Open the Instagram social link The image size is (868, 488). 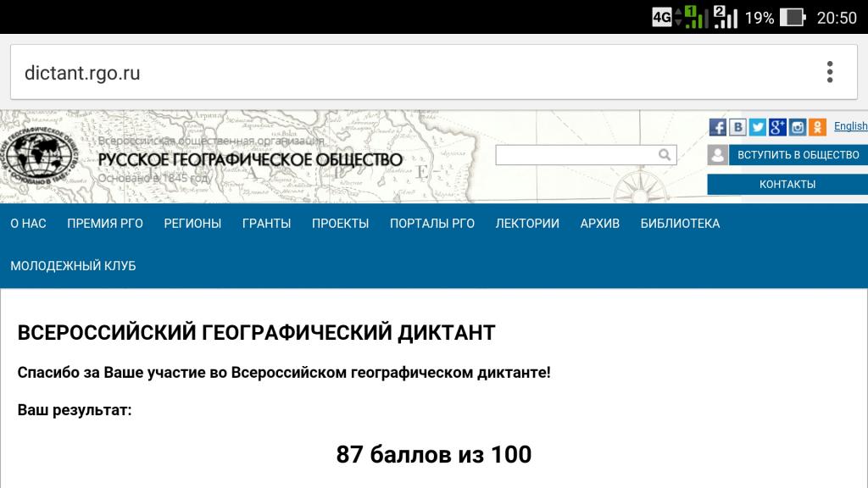[x=798, y=127]
